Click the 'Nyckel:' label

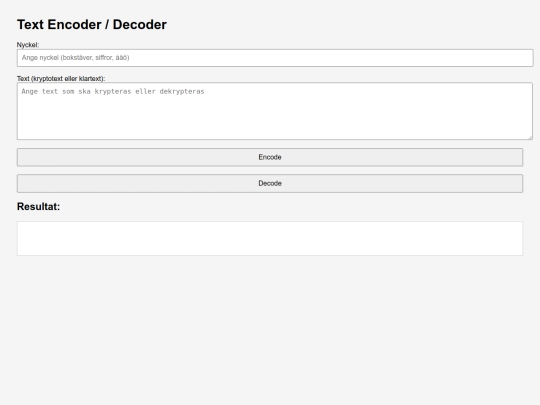(x=28, y=45)
